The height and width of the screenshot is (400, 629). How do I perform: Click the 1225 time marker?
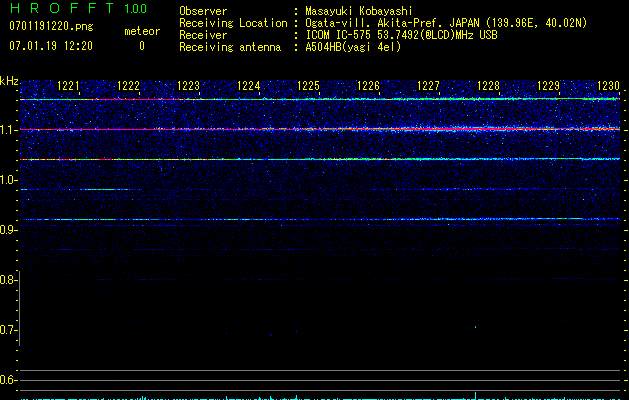(x=308, y=87)
